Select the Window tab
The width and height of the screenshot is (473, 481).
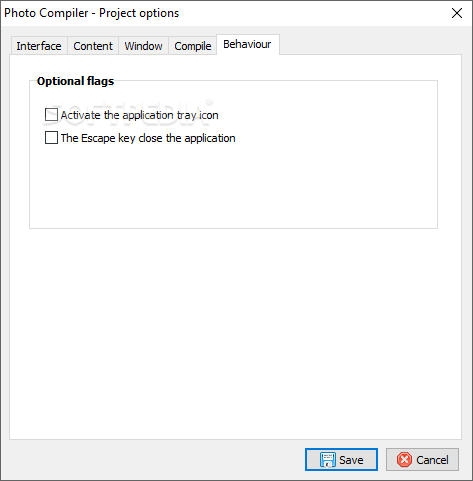click(x=143, y=46)
